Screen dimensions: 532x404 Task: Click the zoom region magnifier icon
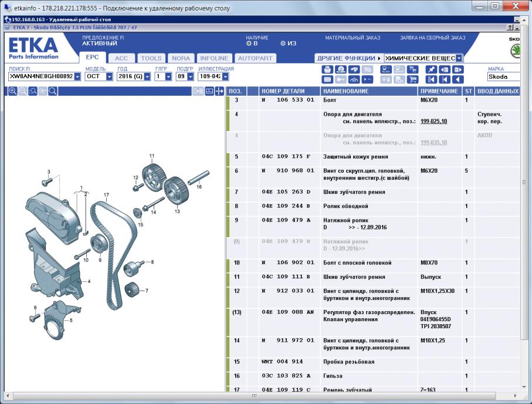pos(33,91)
